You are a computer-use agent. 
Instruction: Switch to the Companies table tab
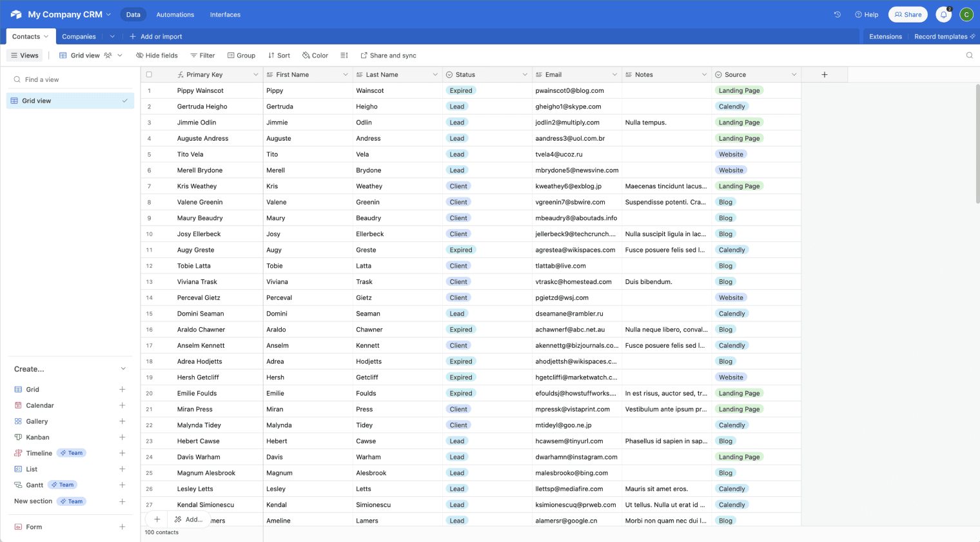(x=79, y=37)
